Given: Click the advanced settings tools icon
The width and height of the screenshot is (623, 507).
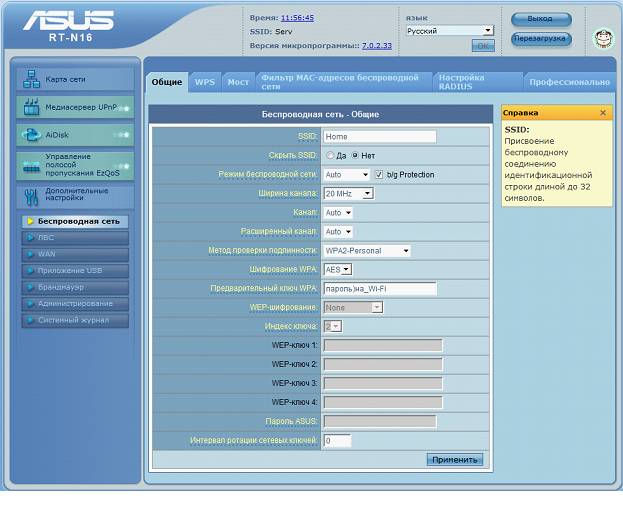Looking at the screenshot, I should (31, 197).
